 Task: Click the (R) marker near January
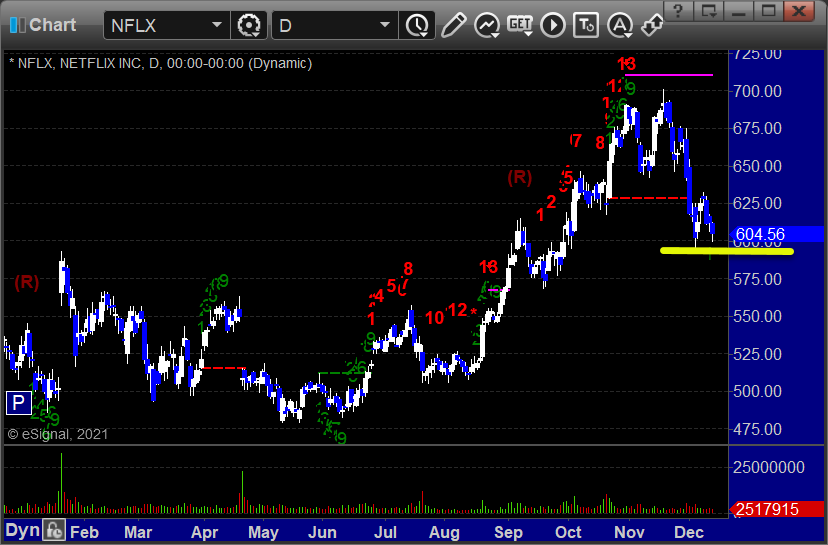click(27, 283)
